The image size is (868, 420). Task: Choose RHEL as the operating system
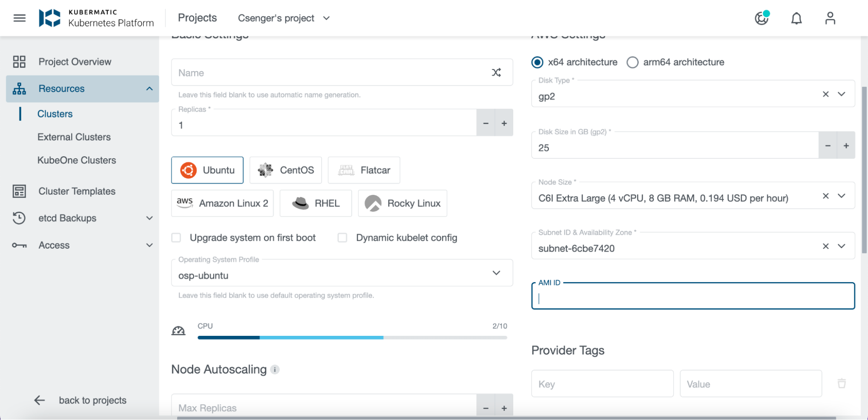pyautogui.click(x=315, y=203)
